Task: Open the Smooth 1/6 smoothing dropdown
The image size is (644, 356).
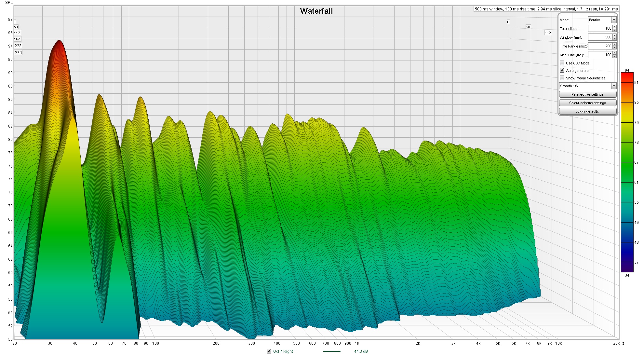Action: point(585,86)
